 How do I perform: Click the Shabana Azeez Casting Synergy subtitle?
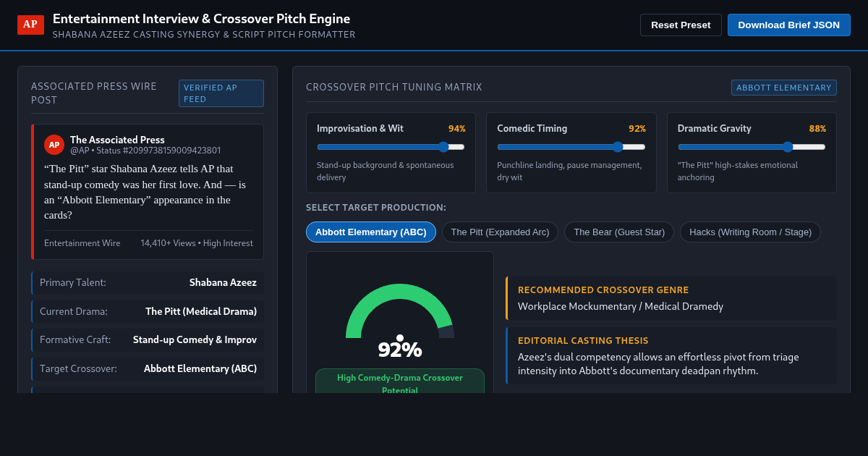click(x=204, y=35)
